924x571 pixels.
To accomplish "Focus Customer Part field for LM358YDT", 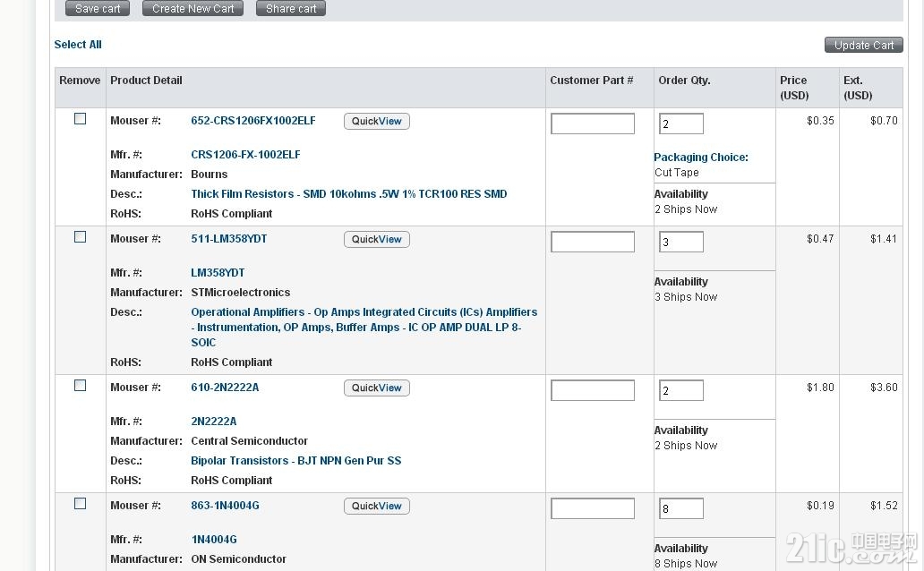I will [593, 242].
